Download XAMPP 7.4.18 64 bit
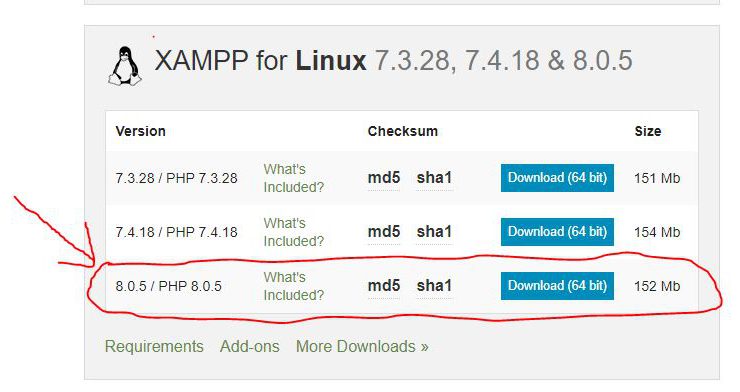 point(557,232)
